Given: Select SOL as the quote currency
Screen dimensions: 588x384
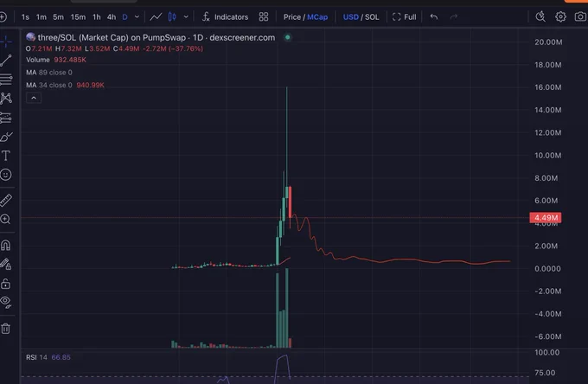Looking at the screenshot, I should [372, 17].
